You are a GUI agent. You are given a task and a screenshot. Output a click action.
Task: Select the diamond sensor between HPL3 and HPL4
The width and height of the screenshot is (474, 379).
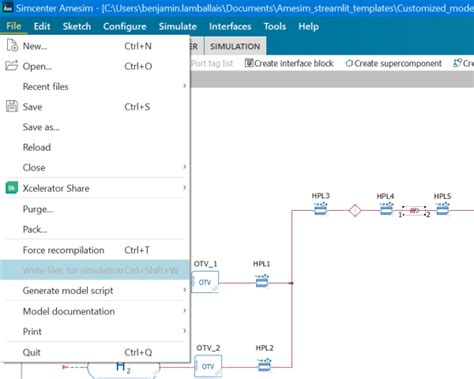point(355,210)
